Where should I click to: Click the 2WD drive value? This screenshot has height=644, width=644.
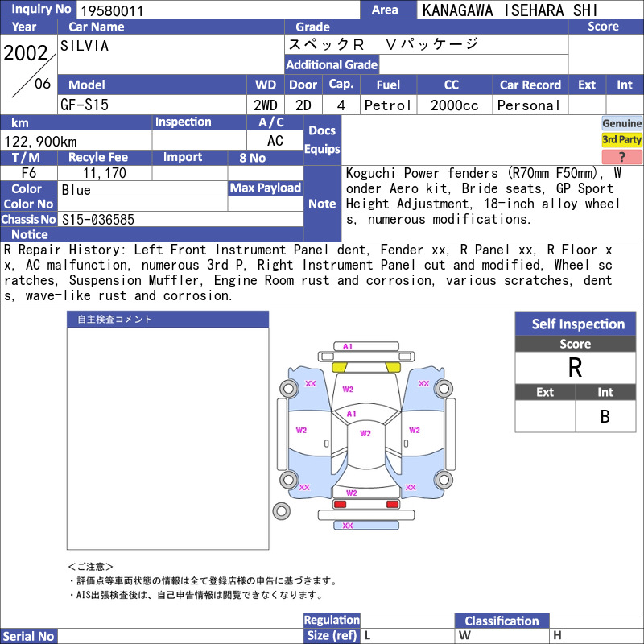point(266,105)
